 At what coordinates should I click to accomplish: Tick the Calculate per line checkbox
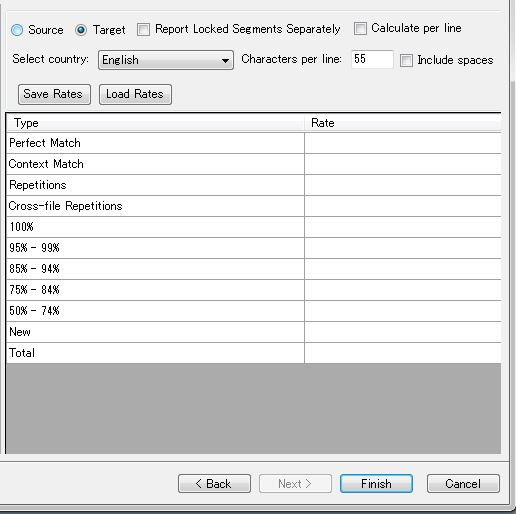coord(360,28)
